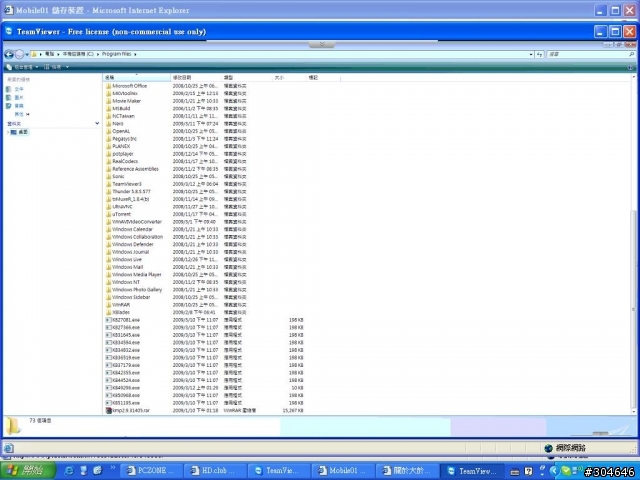Click the 10 KB size cell
Viewport: 640px width, 480px height.
pos(297,388)
